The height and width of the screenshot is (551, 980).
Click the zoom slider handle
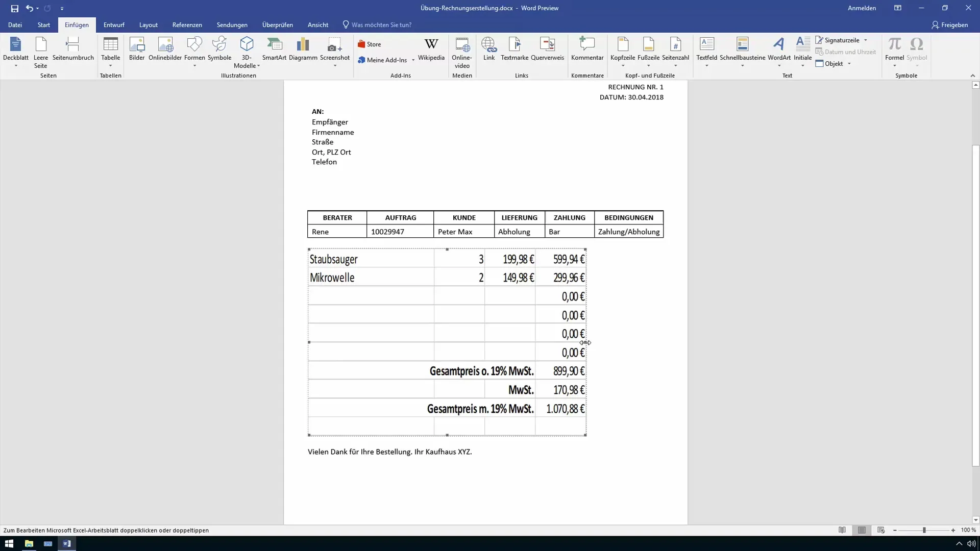pos(924,531)
